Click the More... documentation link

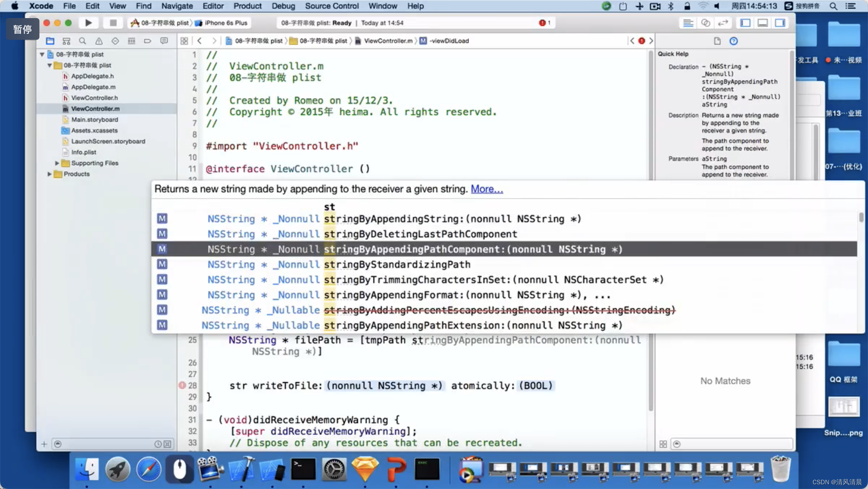[487, 189]
